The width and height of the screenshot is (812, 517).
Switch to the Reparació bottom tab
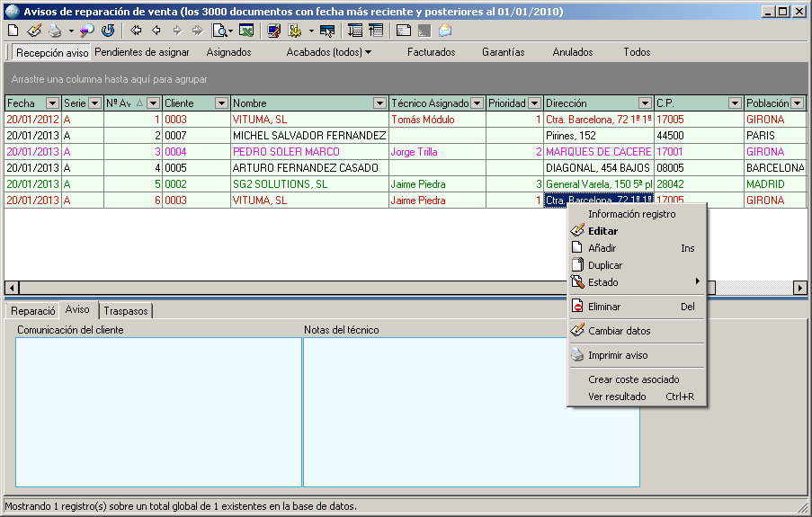coord(32,311)
